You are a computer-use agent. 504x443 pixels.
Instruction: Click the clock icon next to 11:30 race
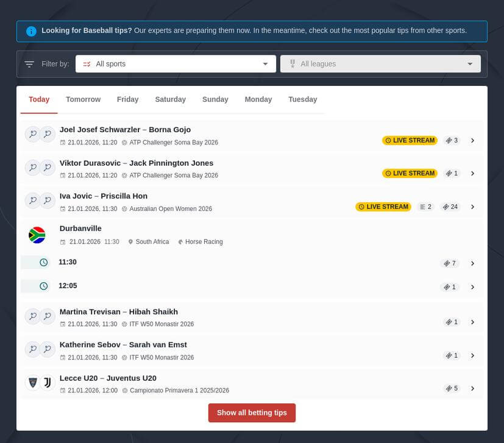coord(43,262)
